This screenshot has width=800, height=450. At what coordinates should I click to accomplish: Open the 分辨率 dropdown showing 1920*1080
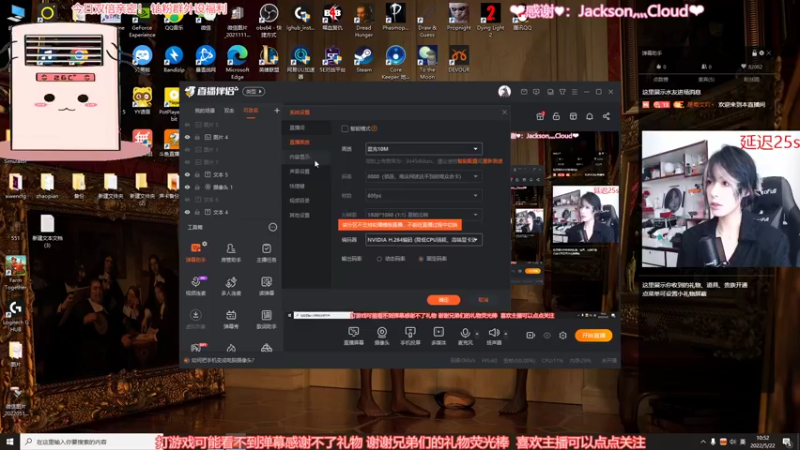point(423,215)
